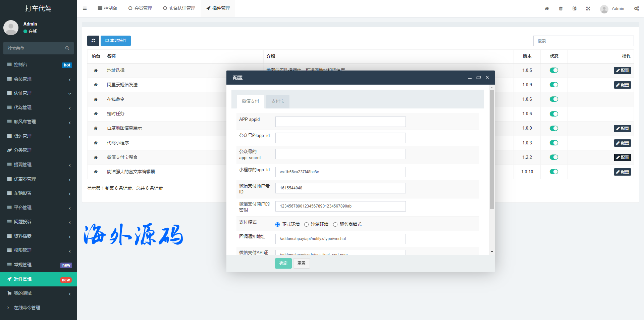Toggle fullscreen using the expand arrows icon
644x320 pixels.
click(588, 9)
